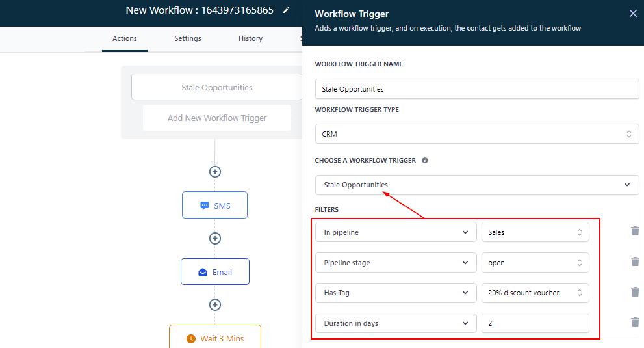The image size is (644, 348).
Task: Open the 20% discount voucher tag selector
Action: point(535,293)
